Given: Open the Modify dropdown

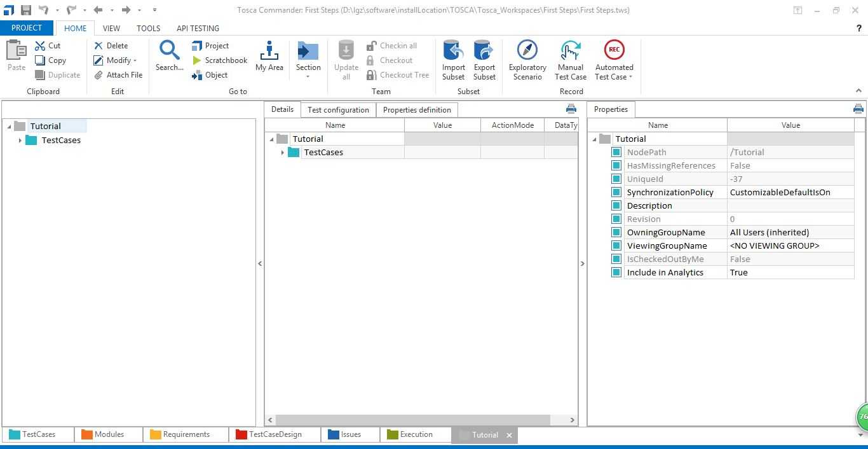Looking at the screenshot, I should (115, 60).
